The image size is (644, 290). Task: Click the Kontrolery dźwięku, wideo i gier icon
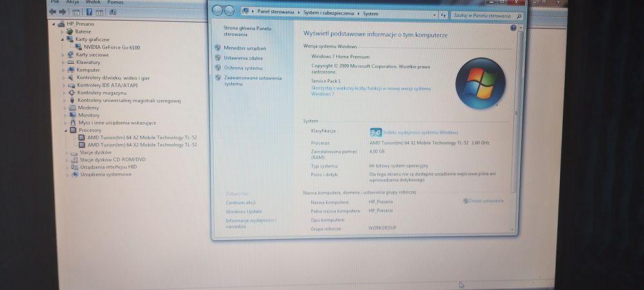click(71, 77)
